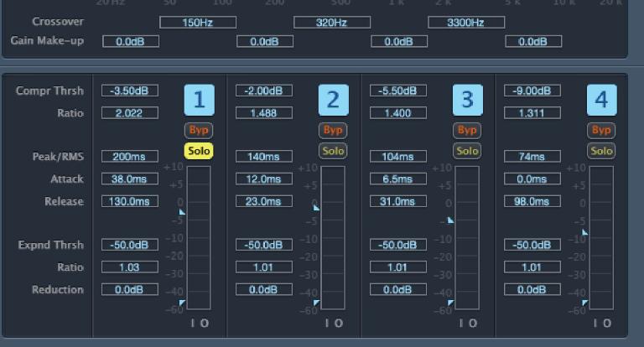Click band 2 expander ratio 1.01 field
644x347 pixels.
click(x=264, y=267)
